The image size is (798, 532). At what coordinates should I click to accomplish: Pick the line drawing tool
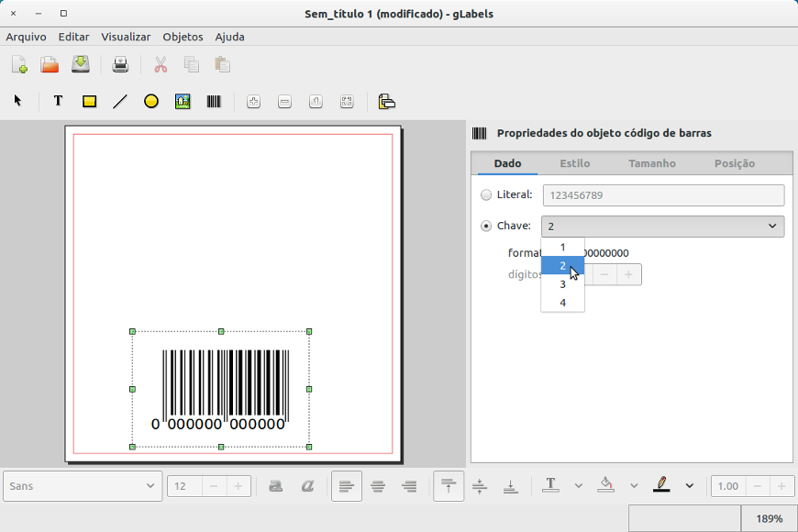(120, 101)
